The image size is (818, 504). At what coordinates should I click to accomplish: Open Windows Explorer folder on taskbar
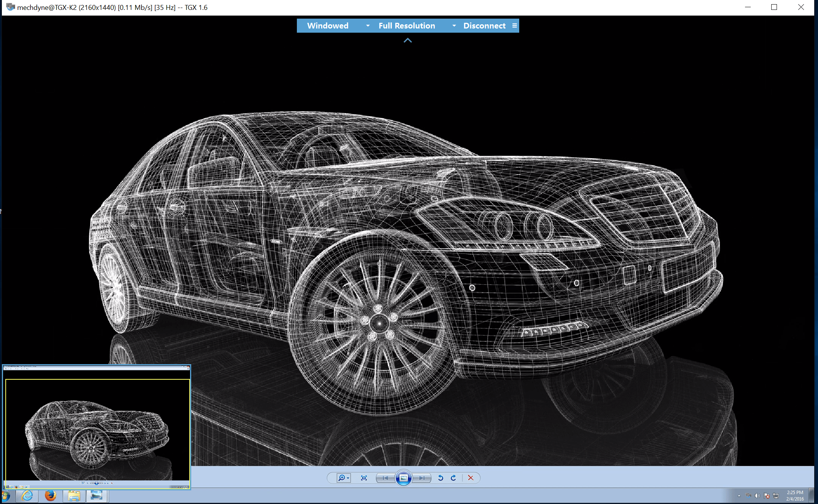74,496
